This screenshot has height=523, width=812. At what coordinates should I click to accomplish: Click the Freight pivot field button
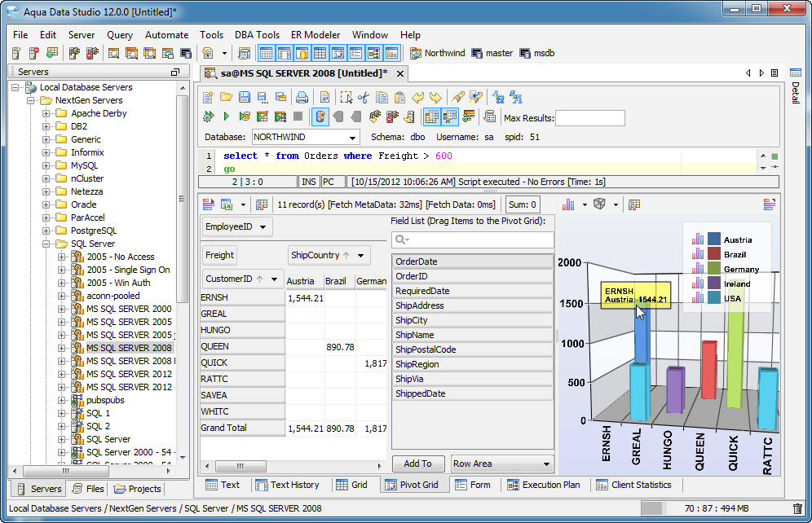[219, 255]
